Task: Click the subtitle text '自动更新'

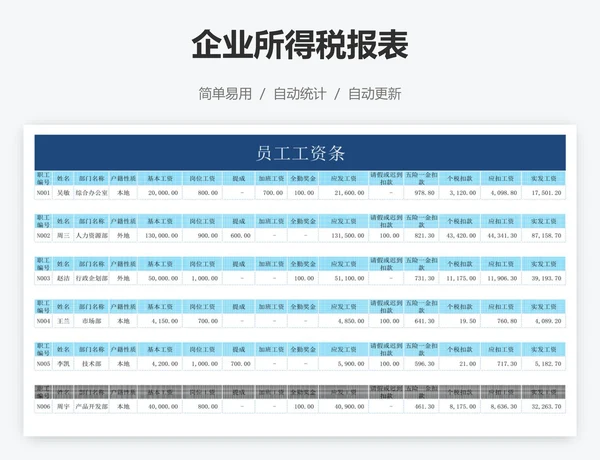Action: pyautogui.click(x=375, y=94)
